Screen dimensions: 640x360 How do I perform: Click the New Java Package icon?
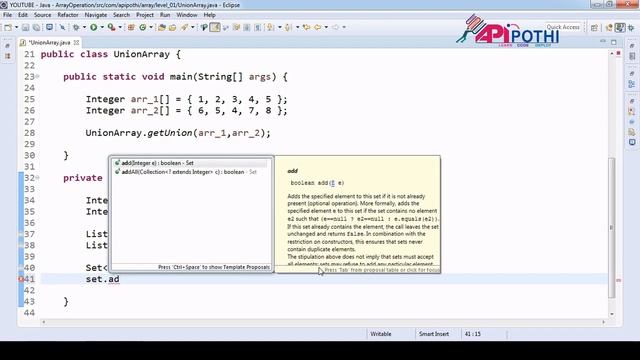[131, 27]
